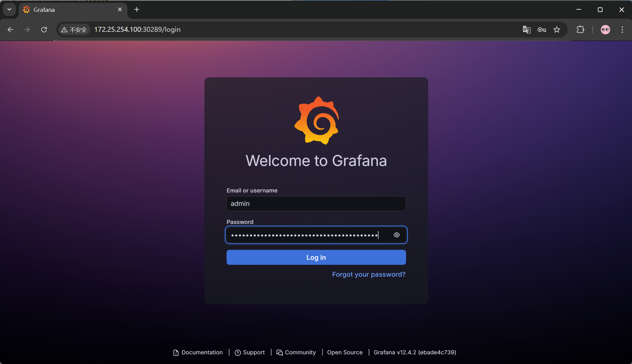This screenshot has width=632, height=364.
Task: Reload the page with the refresh icon
Action: coord(44,30)
